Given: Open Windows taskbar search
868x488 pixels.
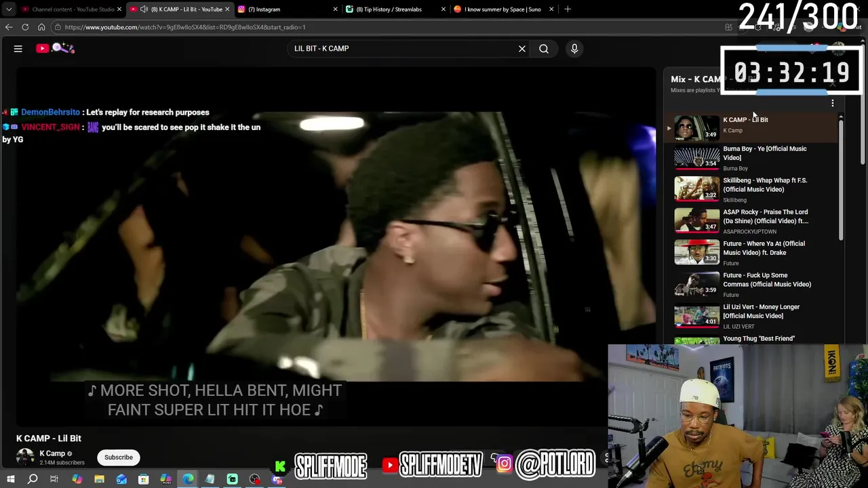Looking at the screenshot, I should coord(33,480).
